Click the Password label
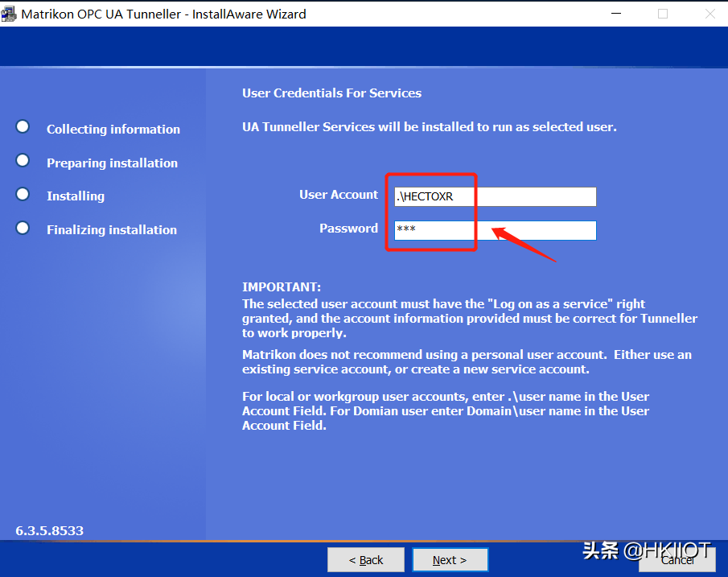728x577 pixels. coord(348,229)
